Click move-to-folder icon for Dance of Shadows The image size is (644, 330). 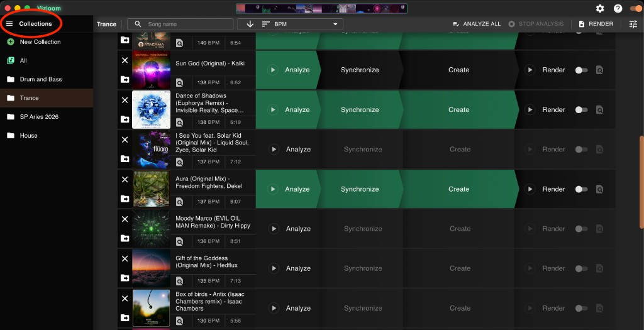coord(125,119)
